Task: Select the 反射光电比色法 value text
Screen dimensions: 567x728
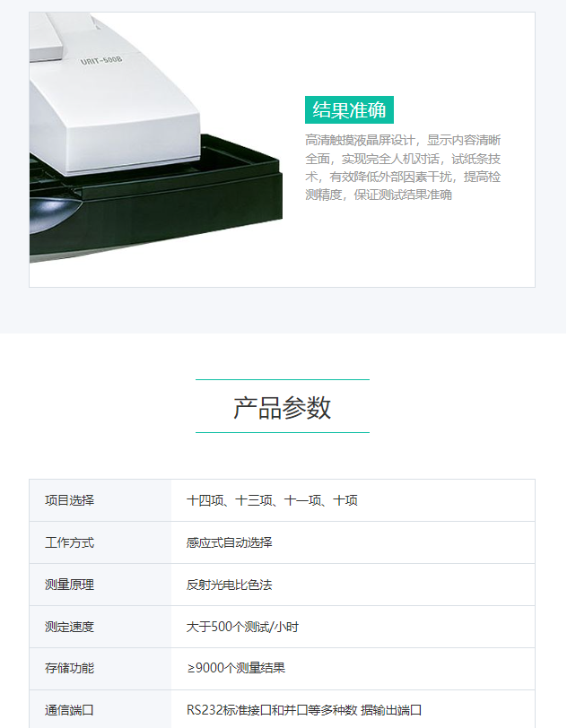Action: (x=229, y=585)
